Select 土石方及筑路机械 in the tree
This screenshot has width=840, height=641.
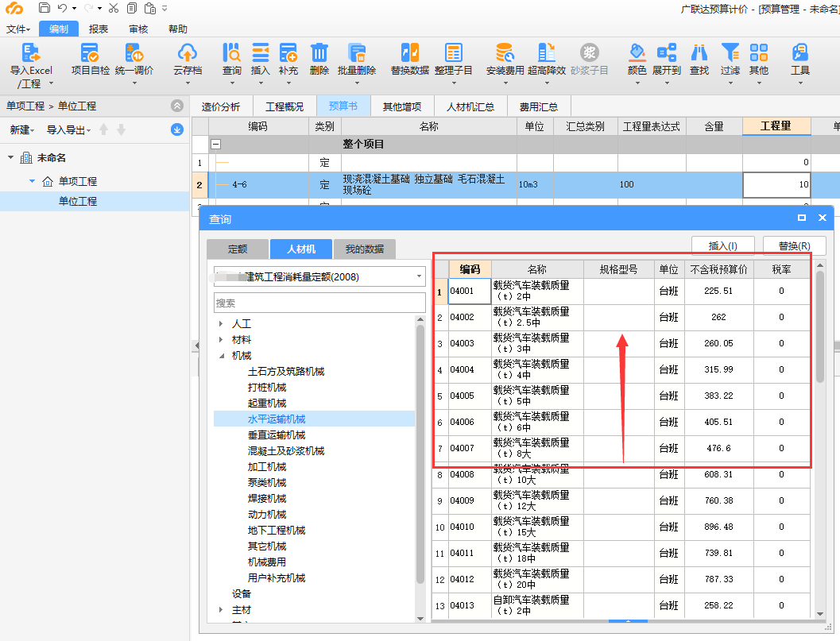(286, 371)
